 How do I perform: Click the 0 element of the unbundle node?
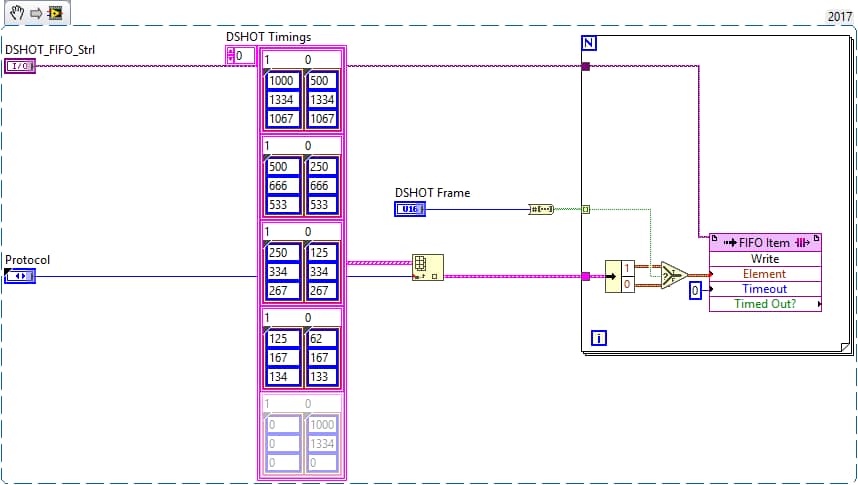[627, 284]
